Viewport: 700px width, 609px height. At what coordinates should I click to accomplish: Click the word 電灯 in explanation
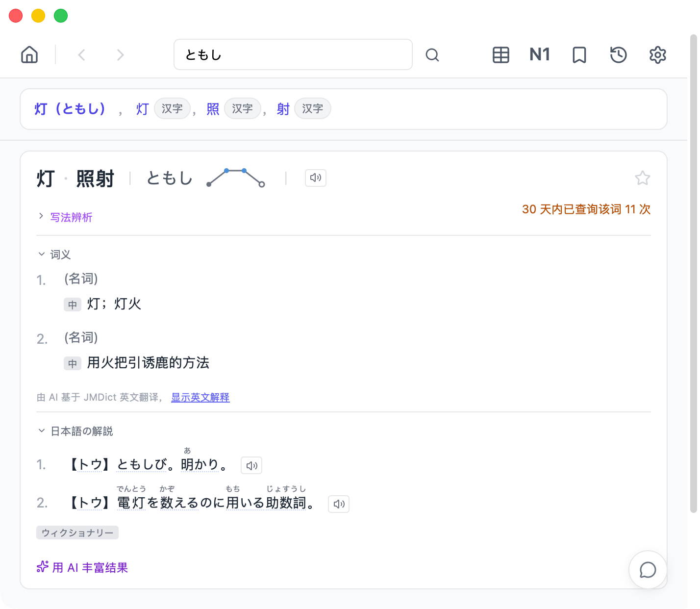(x=131, y=503)
